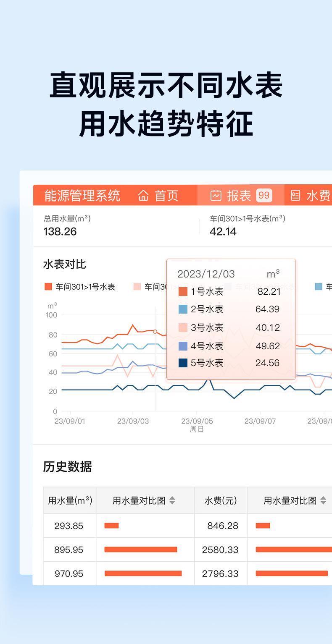
Task: Toggle the pink second legend series
Action: click(x=137, y=287)
